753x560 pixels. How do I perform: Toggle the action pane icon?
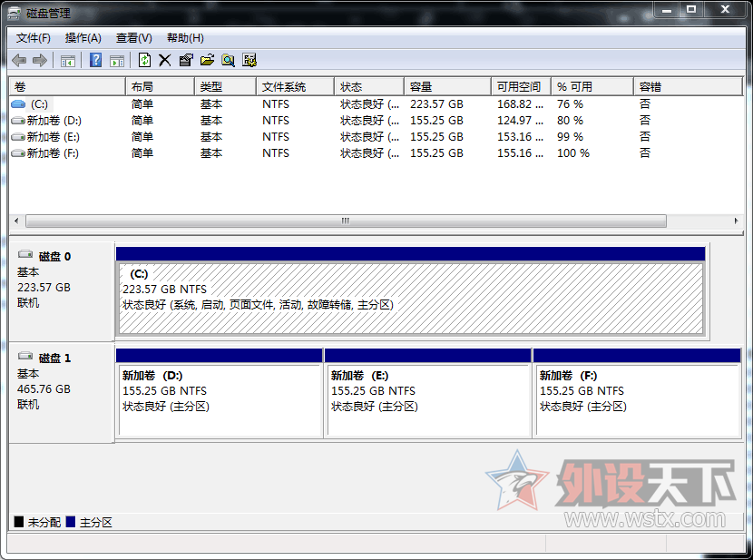click(x=117, y=61)
